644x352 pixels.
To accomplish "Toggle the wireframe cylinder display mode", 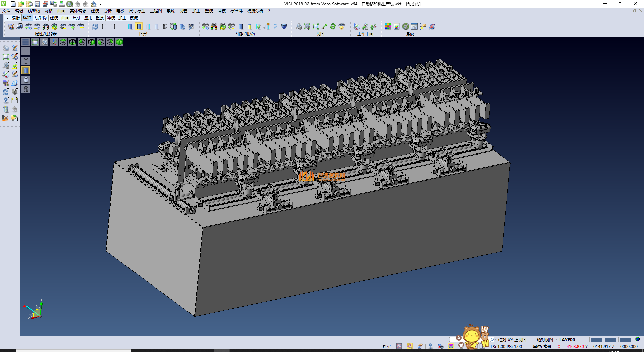I will coord(104,27).
